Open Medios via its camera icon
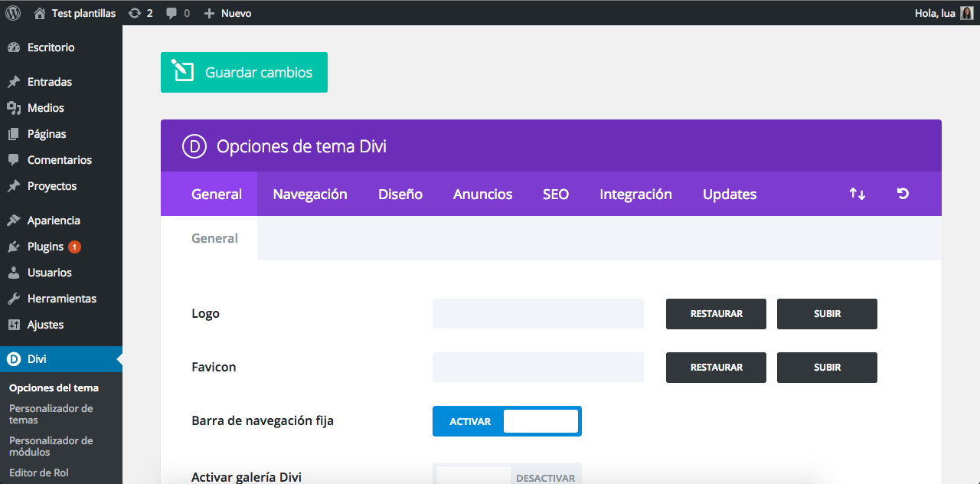Viewport: 980px width, 484px height. pyautogui.click(x=15, y=107)
